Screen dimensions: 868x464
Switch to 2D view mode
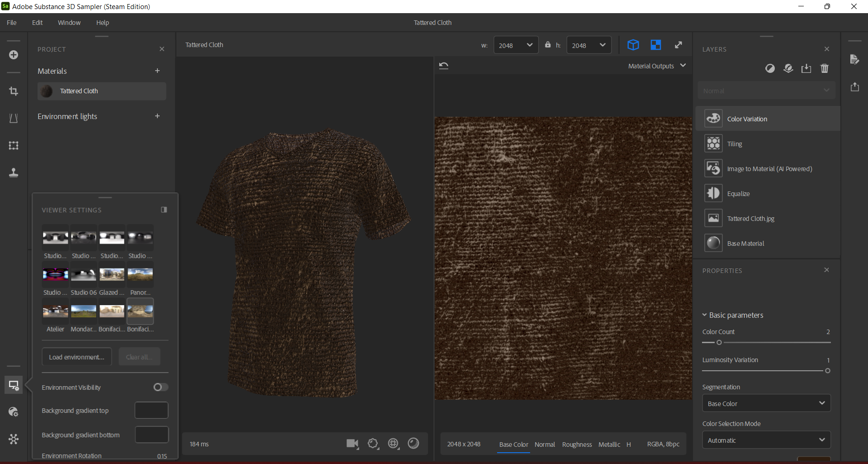pos(655,45)
